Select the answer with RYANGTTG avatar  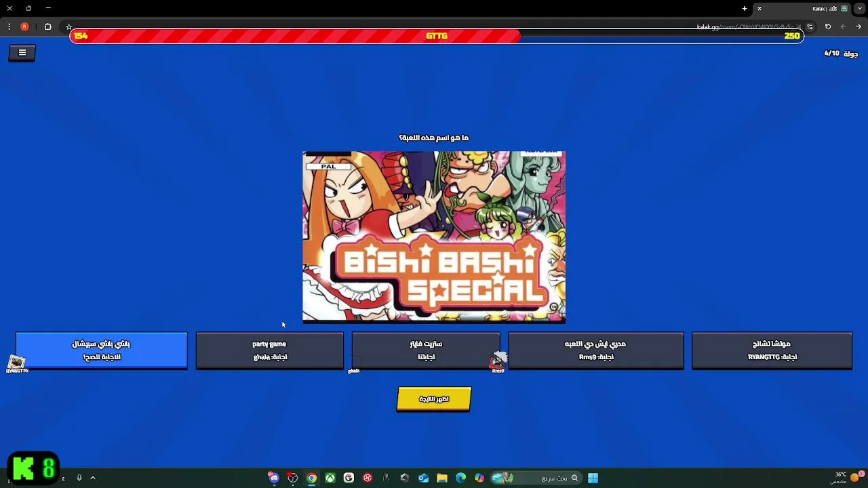(102, 350)
